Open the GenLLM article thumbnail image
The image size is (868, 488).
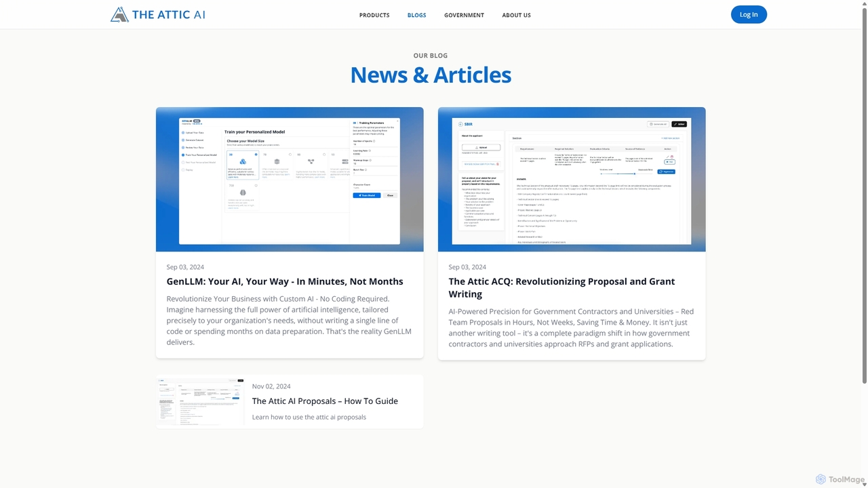(x=290, y=180)
